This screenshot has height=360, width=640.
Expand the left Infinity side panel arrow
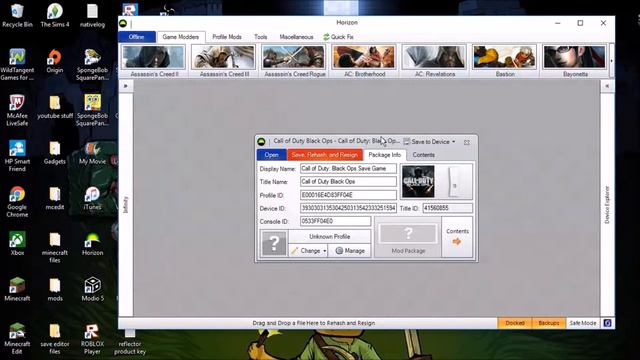[x=126, y=86]
